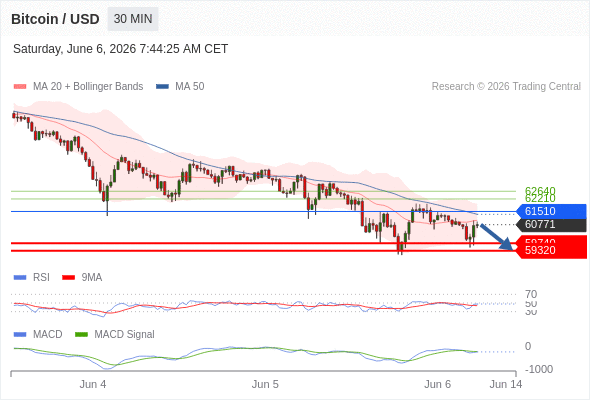Click the Jun 14 date axis label
Screen dimensions: 590x400
[x=506, y=385]
